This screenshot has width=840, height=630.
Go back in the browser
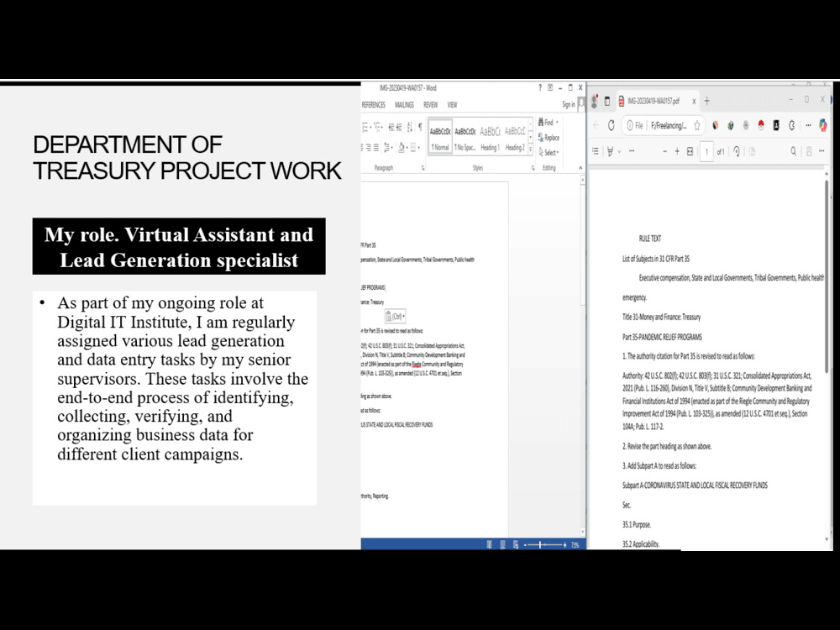596,125
